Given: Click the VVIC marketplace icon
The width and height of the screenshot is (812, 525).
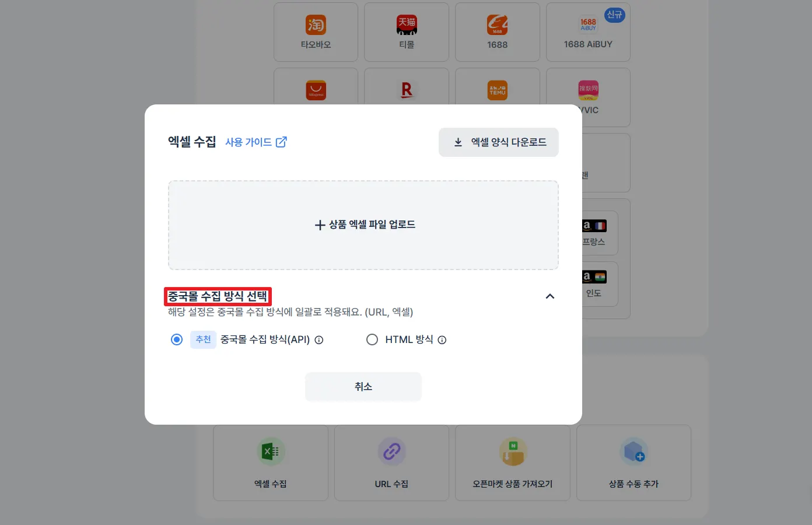Looking at the screenshot, I should pyautogui.click(x=588, y=90).
